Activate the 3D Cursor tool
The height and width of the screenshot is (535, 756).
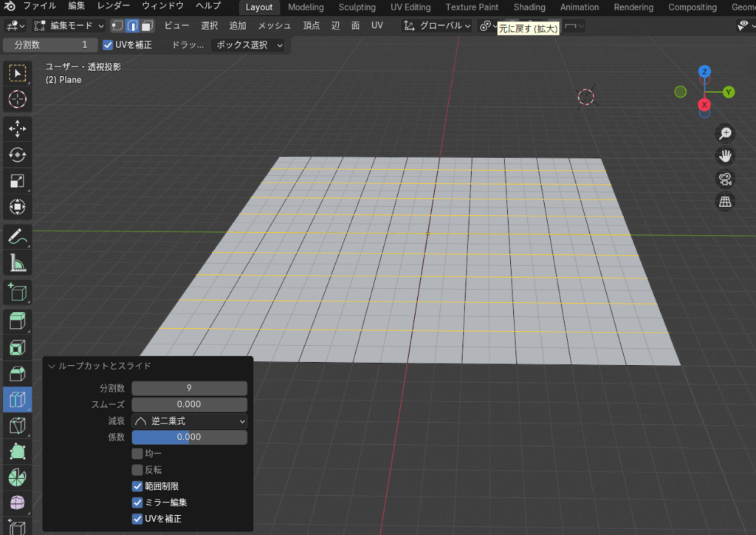(x=17, y=100)
